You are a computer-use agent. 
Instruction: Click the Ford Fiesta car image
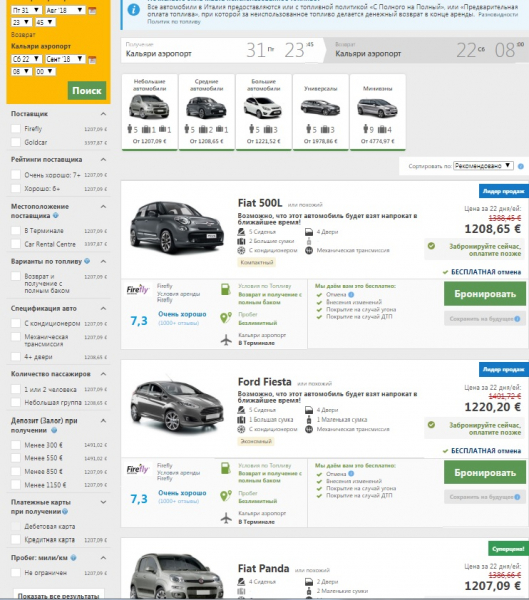[177, 406]
